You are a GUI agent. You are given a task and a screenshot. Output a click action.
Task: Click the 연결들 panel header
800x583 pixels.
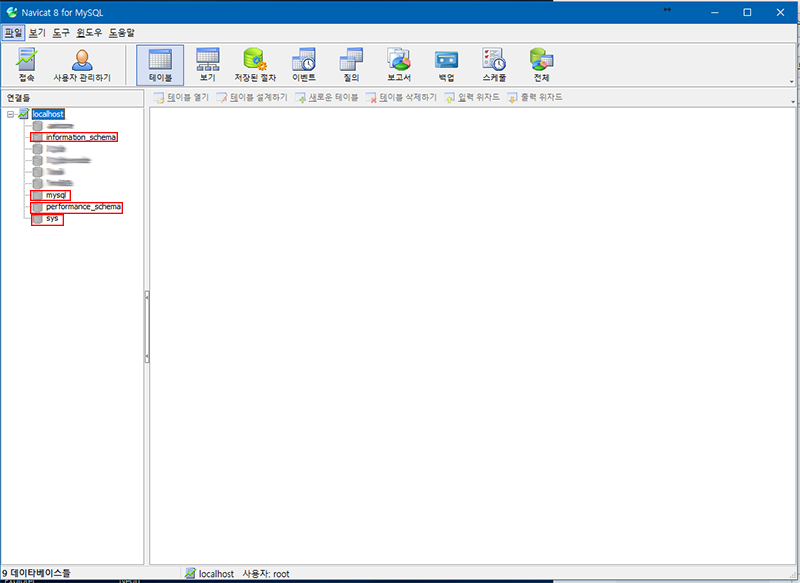72,98
